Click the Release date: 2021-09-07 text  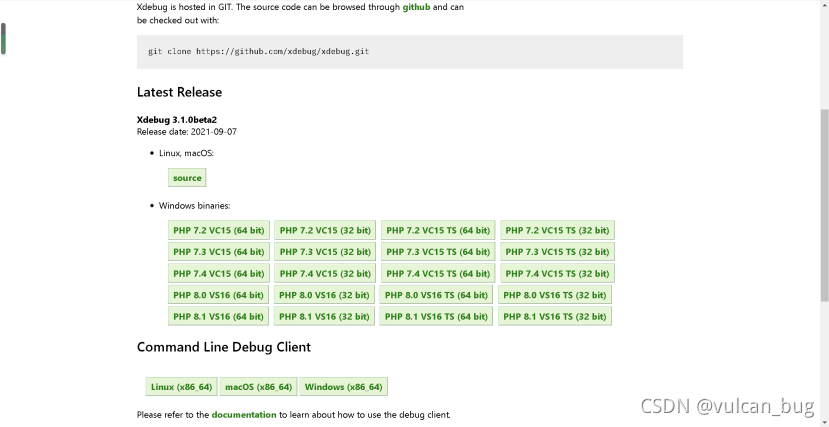[187, 132]
